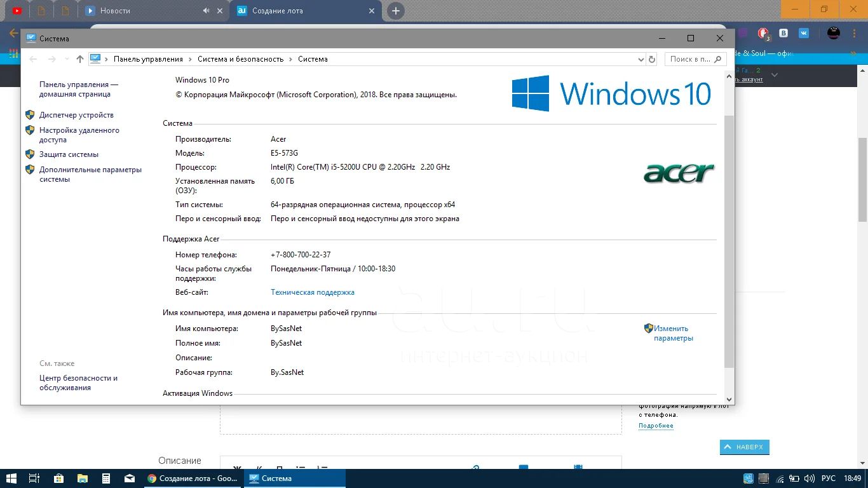
Task: Open Mail app from the taskbar
Action: 130,478
